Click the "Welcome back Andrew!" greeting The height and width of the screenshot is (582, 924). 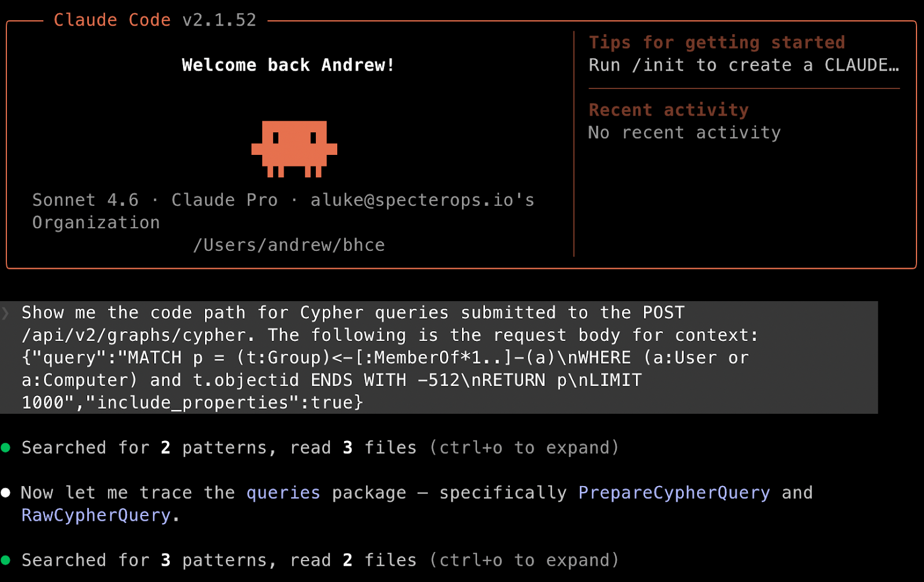pos(288,65)
